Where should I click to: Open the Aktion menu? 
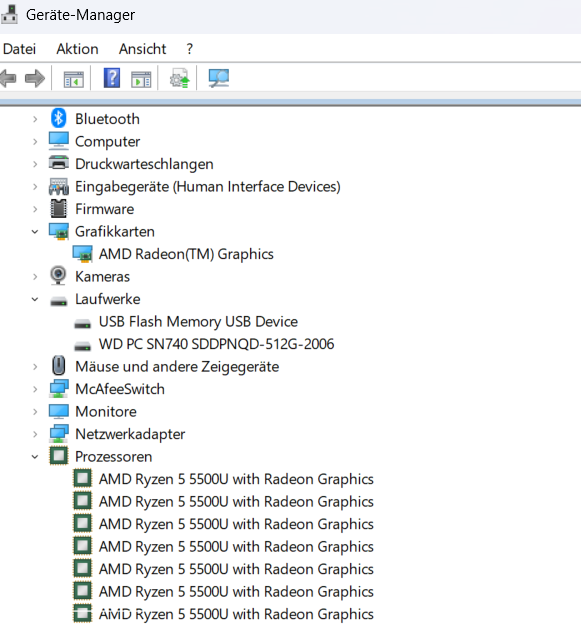(77, 49)
